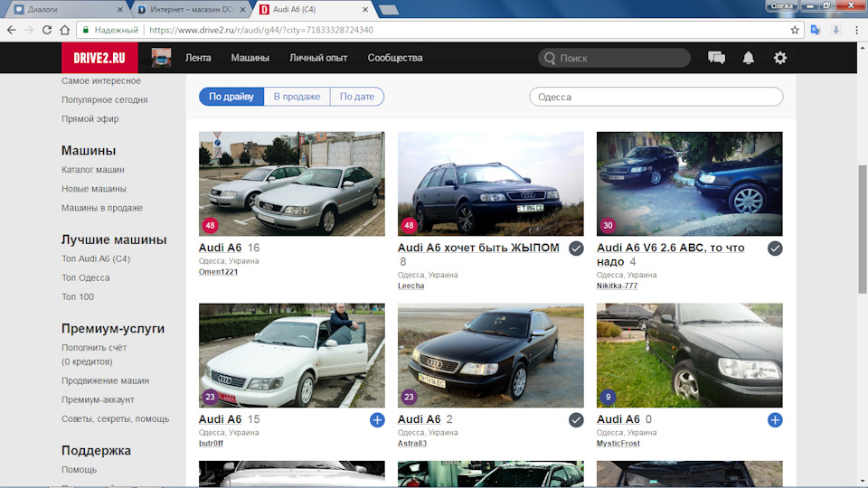The width and height of the screenshot is (868, 488).
Task: Open the notifications bell
Action: (x=749, y=58)
